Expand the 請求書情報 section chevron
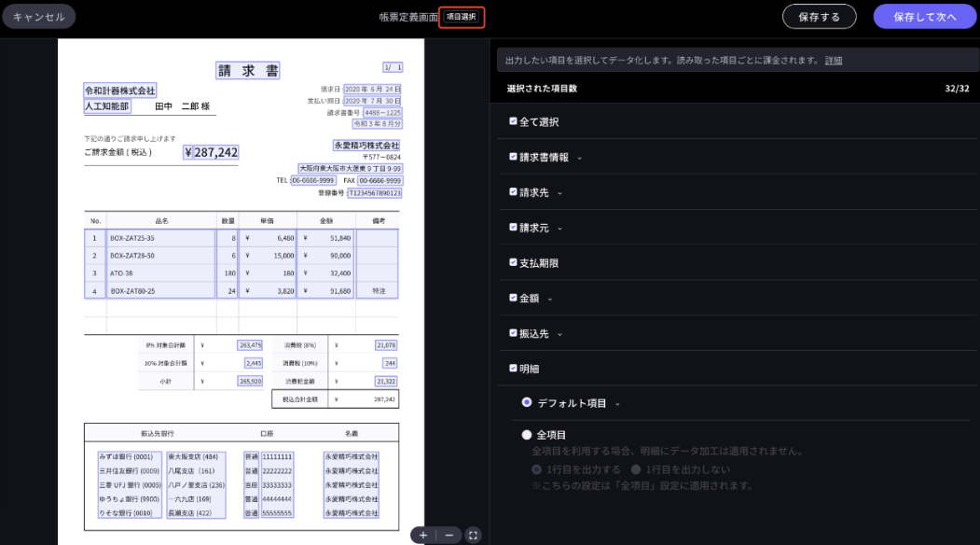The height and width of the screenshot is (545, 980). click(579, 158)
